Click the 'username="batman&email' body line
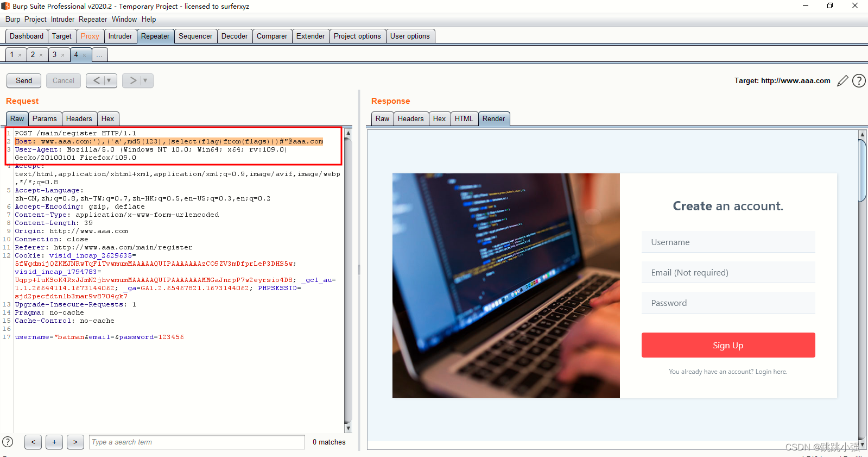This screenshot has height=457, width=868. coord(99,337)
